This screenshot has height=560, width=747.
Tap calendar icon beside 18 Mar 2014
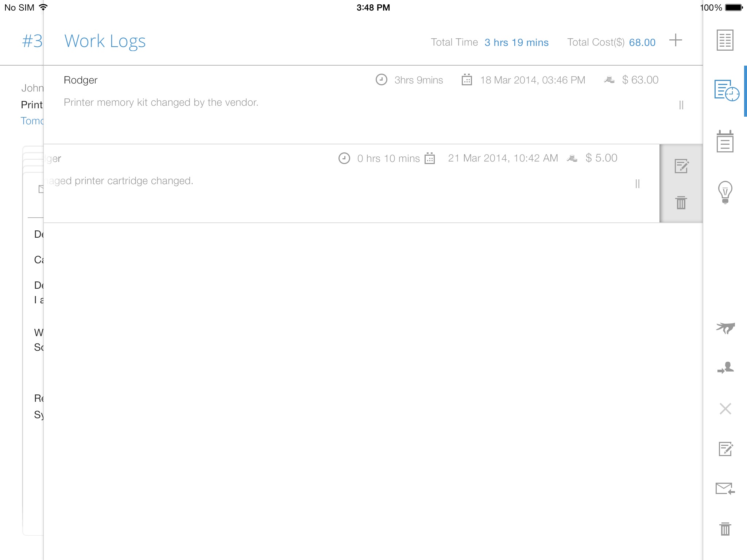[x=467, y=79]
